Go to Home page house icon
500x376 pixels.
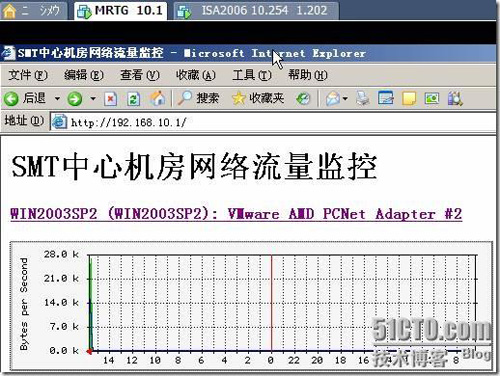pos(157,99)
